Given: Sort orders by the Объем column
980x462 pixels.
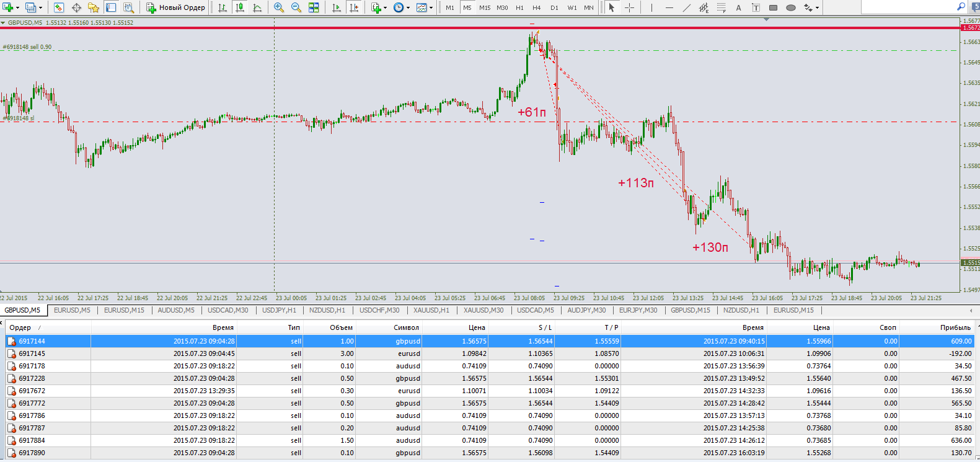Looking at the screenshot, I should tap(330, 327).
